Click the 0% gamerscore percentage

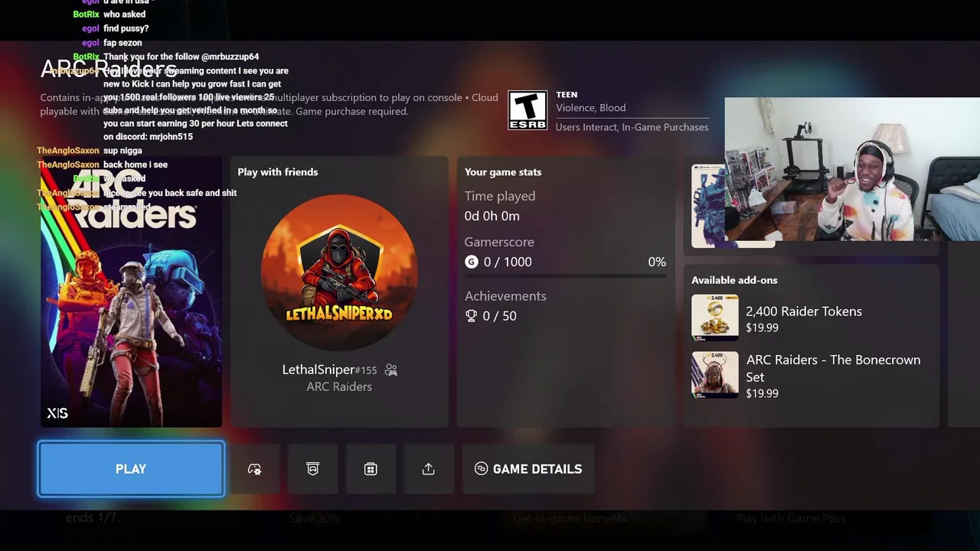(x=657, y=262)
